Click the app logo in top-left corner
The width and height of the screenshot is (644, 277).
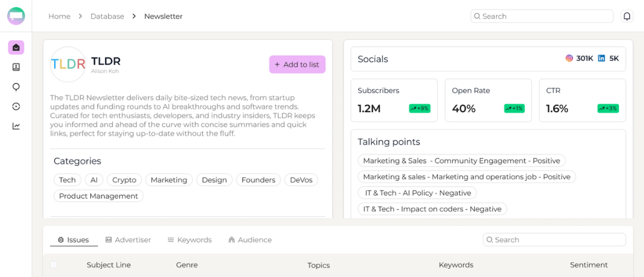[16, 16]
